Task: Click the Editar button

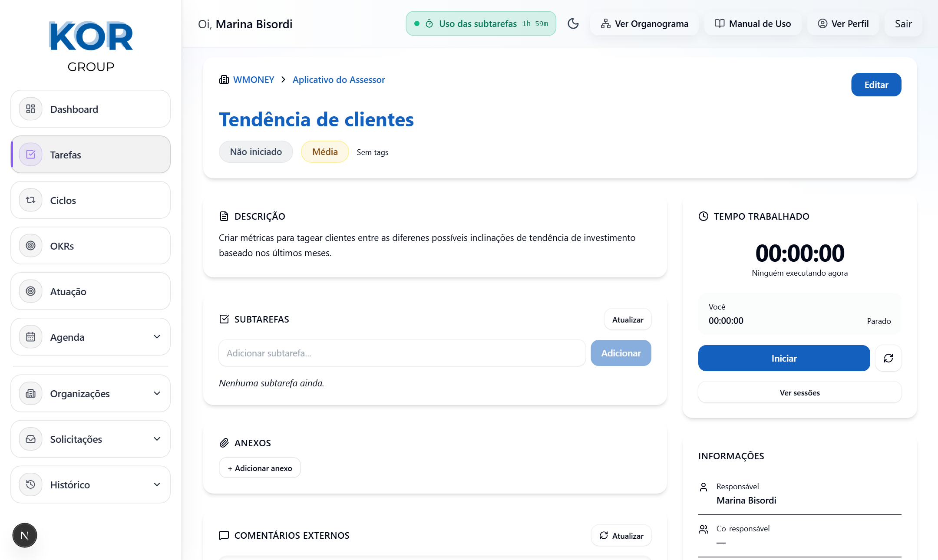Action: 876,85
